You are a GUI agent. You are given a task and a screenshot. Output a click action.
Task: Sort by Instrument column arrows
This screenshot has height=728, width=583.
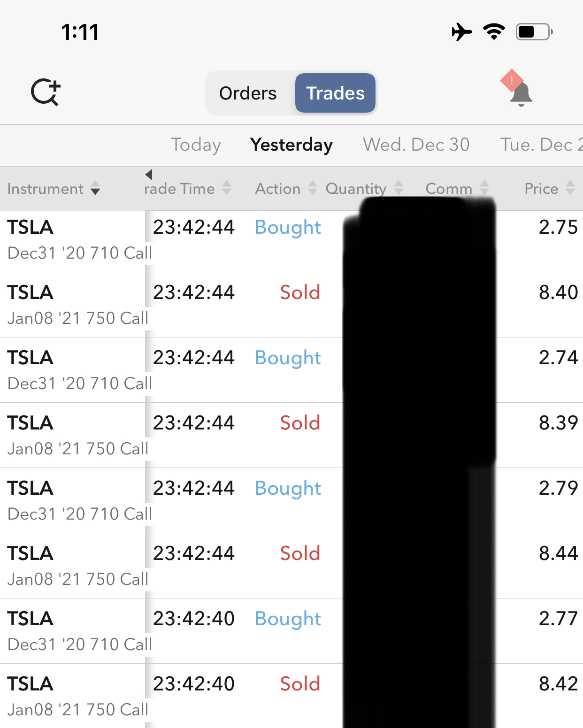pyautogui.click(x=95, y=188)
